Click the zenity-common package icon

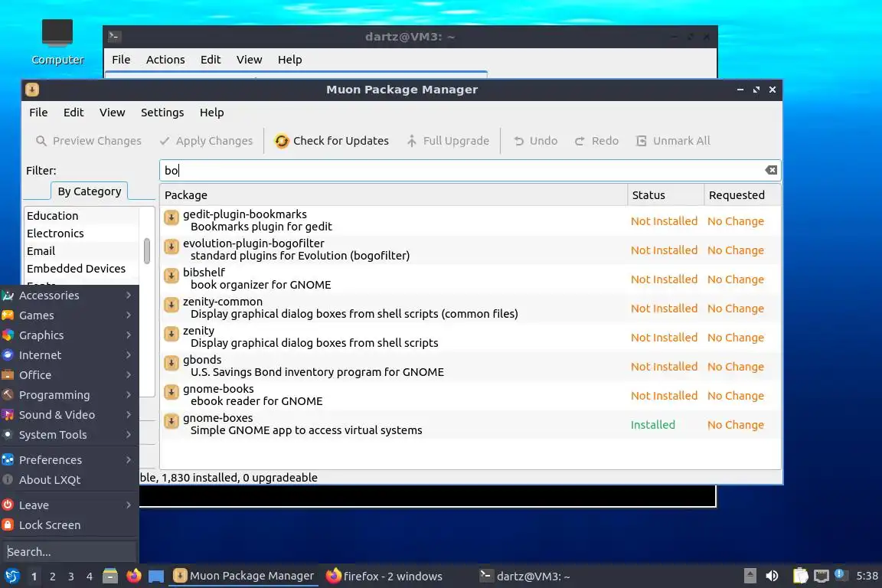click(x=171, y=305)
